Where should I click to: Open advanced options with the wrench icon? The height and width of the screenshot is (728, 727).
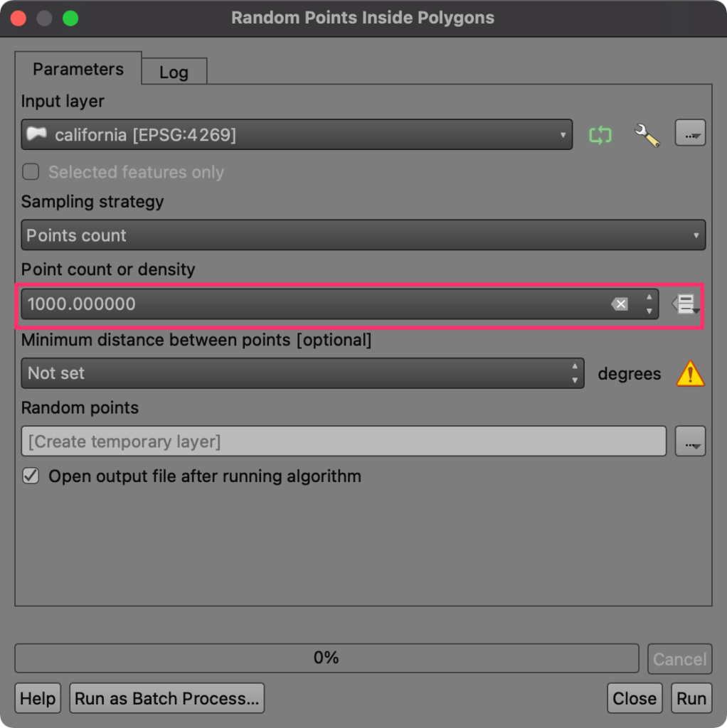point(647,134)
